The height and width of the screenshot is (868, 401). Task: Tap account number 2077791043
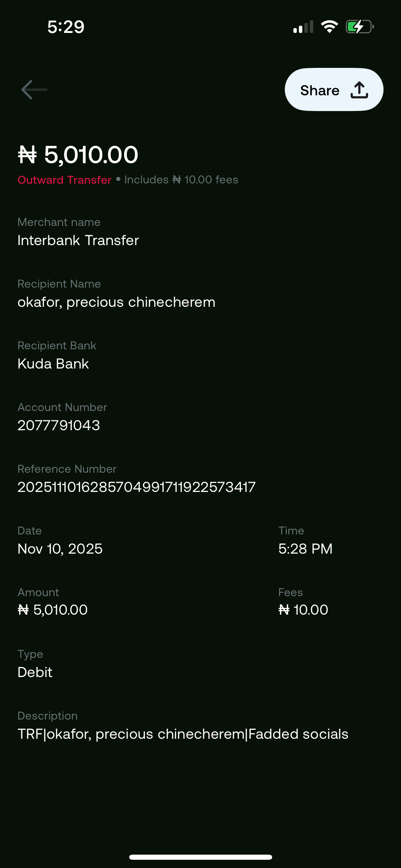(59, 425)
